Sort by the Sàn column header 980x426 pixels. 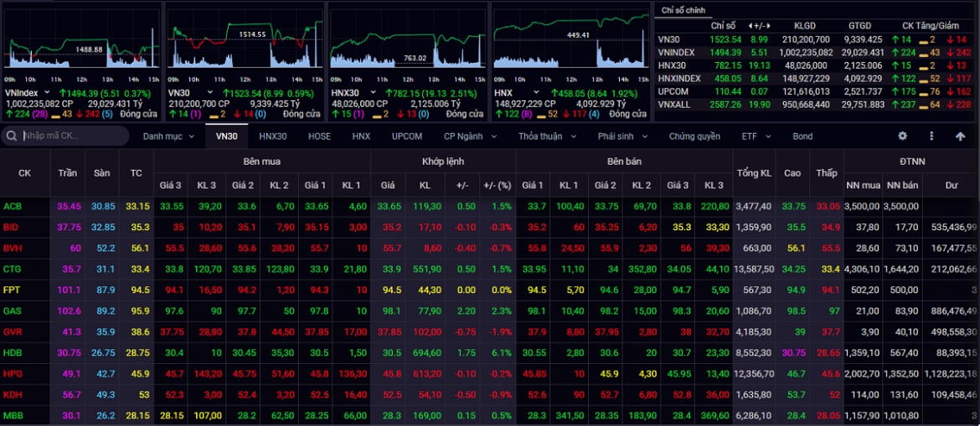(x=102, y=172)
